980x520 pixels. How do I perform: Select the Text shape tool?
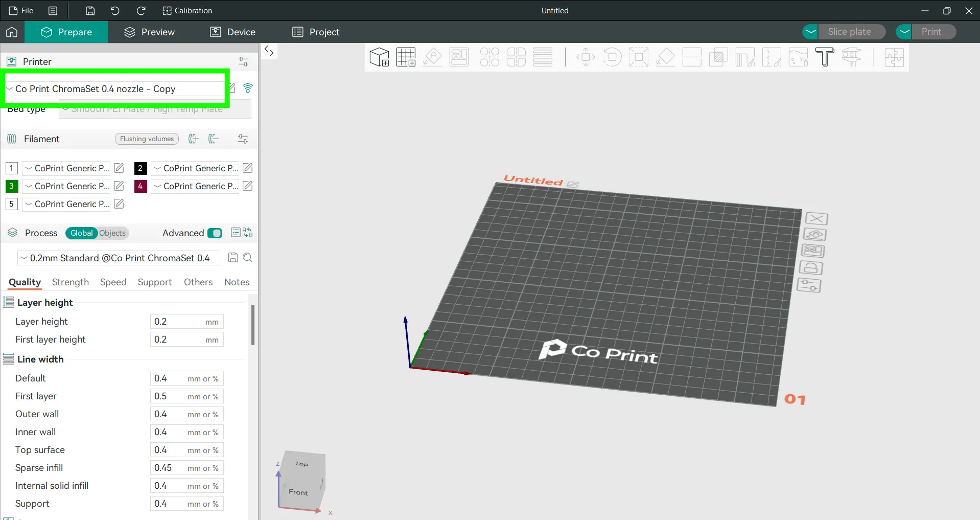click(x=825, y=57)
